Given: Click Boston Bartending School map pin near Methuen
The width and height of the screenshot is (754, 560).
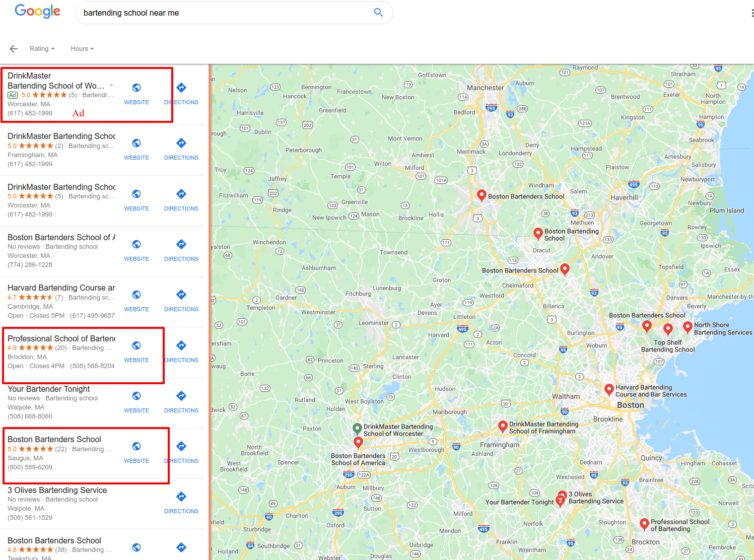Looking at the screenshot, I should tap(538, 233).
